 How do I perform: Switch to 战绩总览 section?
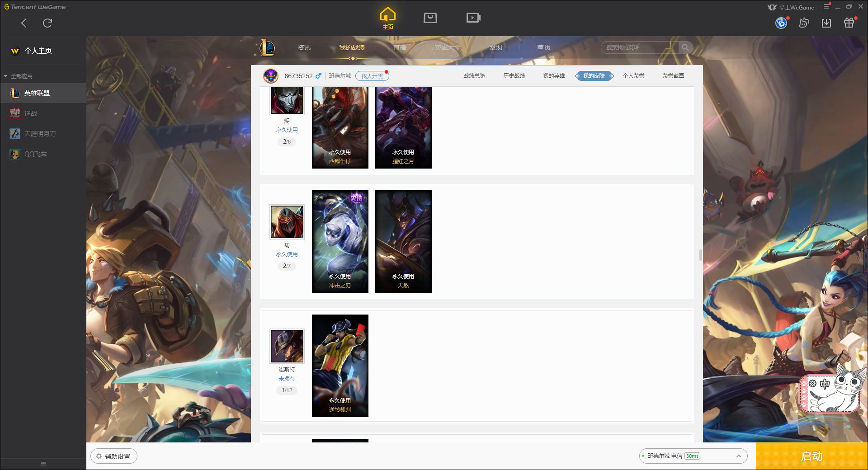tap(474, 76)
